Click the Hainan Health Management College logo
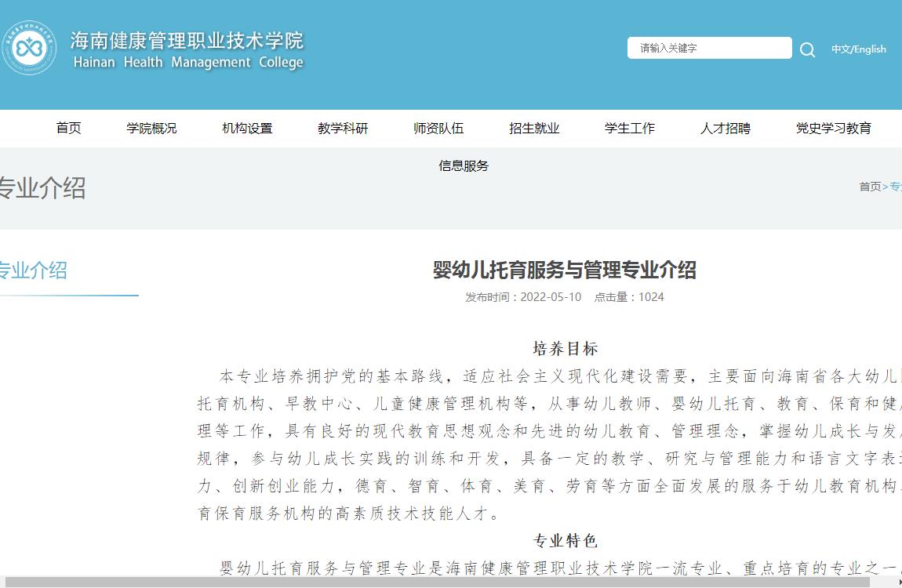Screen dimensions: 902x588 tap(29, 49)
